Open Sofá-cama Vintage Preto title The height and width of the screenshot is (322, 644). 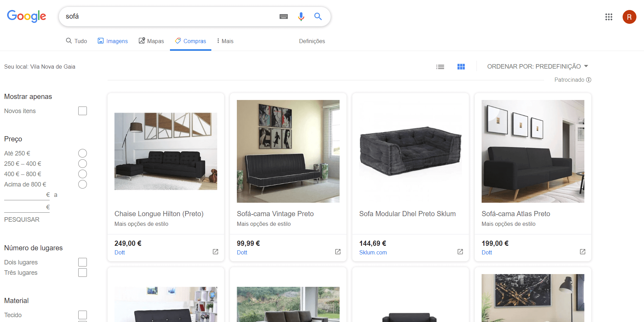coord(275,214)
